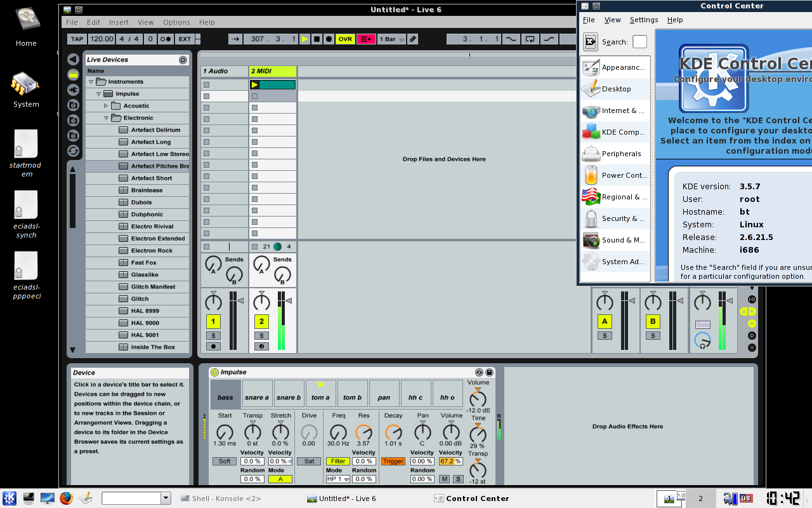Open Peripherals in Control Center
The image size is (812, 508).
pyautogui.click(x=615, y=154)
